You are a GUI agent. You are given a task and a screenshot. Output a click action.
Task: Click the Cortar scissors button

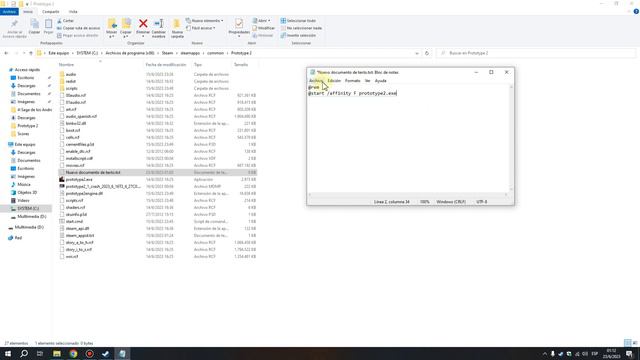click(66, 21)
